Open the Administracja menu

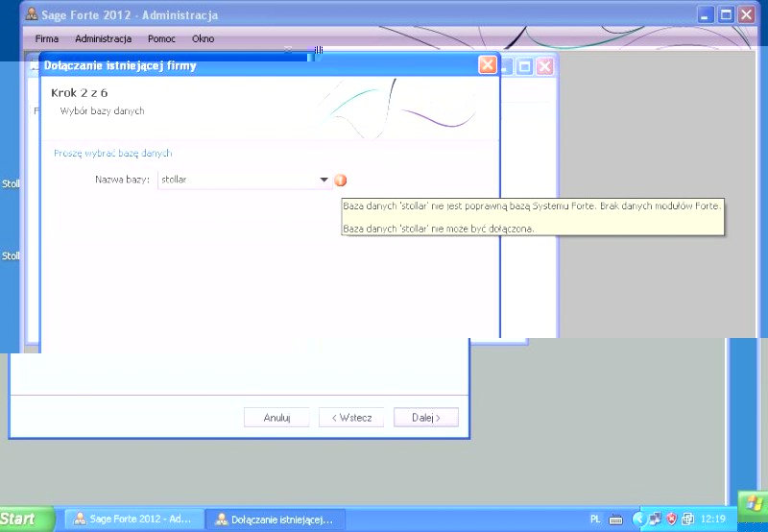pyautogui.click(x=104, y=38)
